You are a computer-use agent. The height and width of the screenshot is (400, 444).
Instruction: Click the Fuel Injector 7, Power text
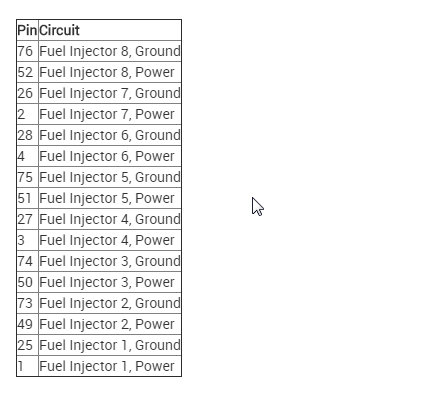click(x=107, y=114)
